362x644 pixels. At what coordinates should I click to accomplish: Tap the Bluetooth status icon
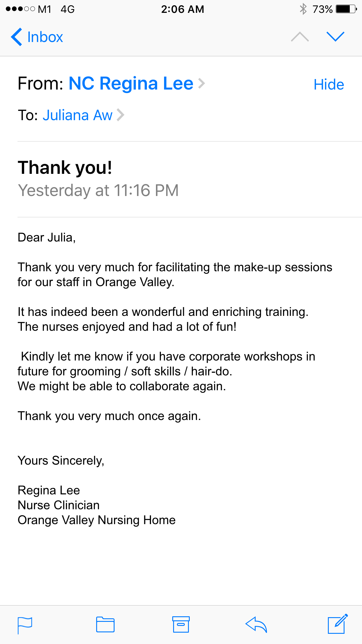[x=303, y=9]
